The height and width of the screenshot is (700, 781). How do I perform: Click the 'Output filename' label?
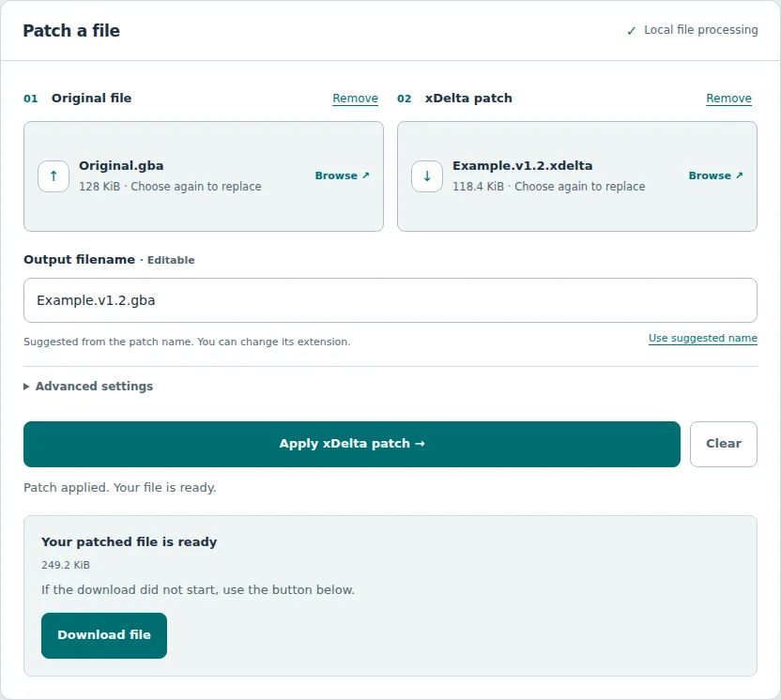click(79, 259)
